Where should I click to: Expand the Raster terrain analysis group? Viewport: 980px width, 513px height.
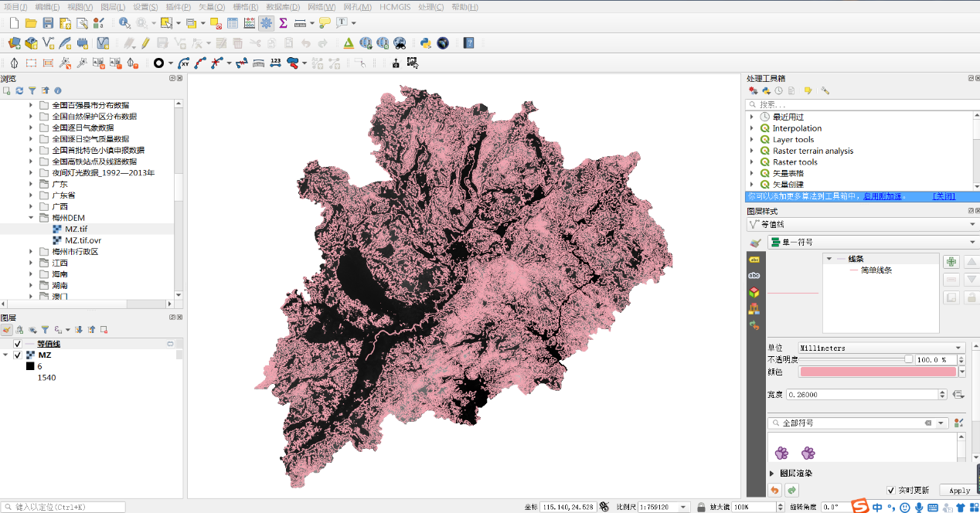752,151
